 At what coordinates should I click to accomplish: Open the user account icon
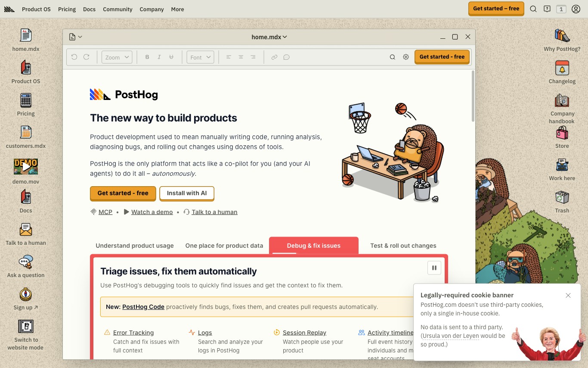click(576, 9)
